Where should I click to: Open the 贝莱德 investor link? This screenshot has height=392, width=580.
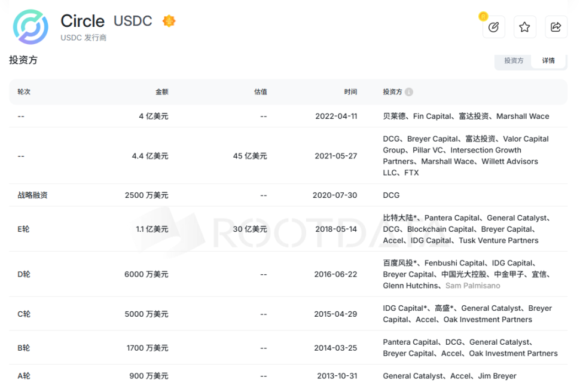[394, 117]
